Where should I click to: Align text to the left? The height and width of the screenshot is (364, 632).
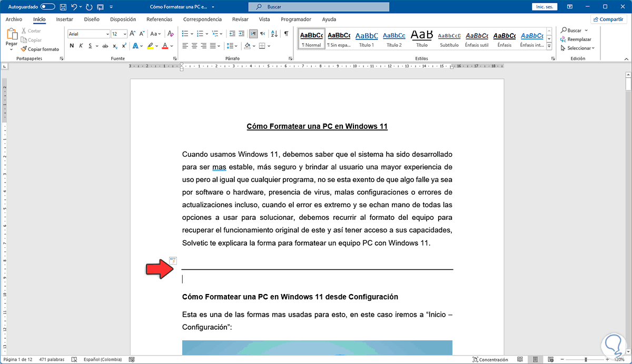point(185,46)
